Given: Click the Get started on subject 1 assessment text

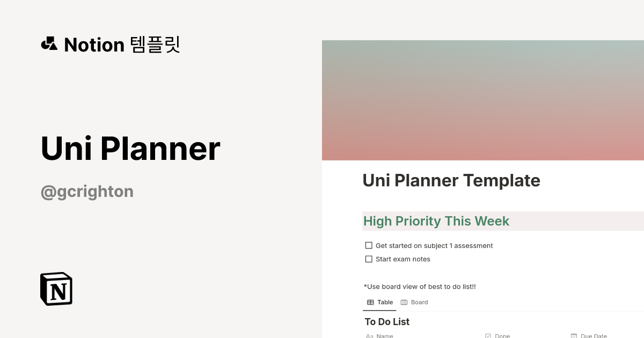Looking at the screenshot, I should [x=434, y=246].
